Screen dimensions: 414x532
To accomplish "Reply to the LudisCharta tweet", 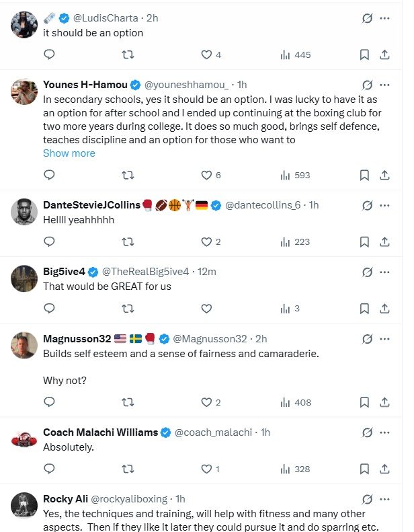I will point(49,54).
